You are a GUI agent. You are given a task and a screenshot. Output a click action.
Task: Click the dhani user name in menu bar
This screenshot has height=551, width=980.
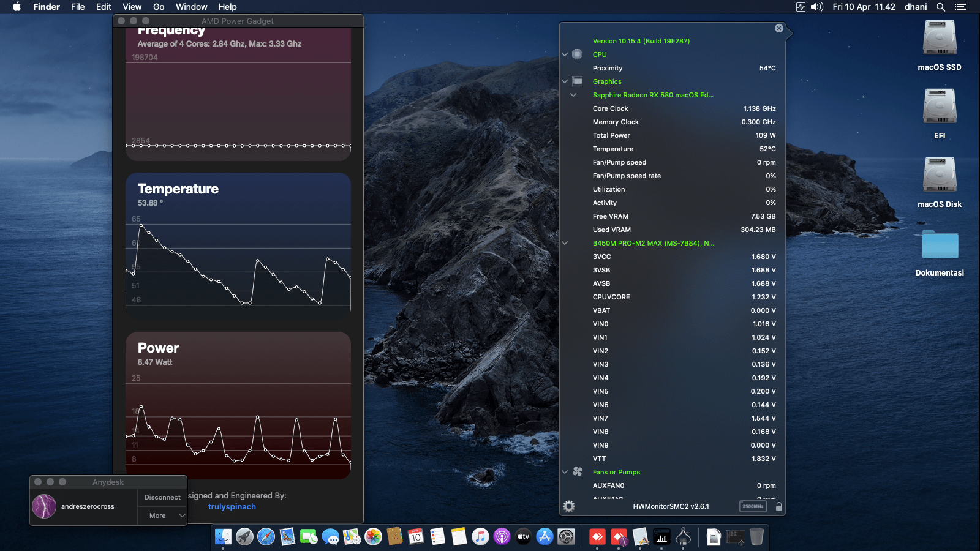[x=916, y=7]
